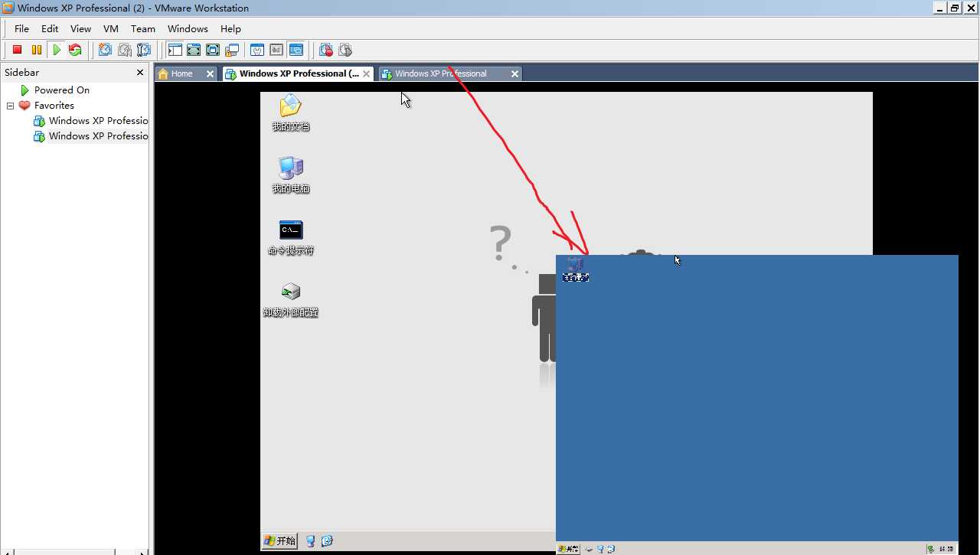Open the Edit menu
The width and height of the screenshot is (980, 555).
(50, 28)
